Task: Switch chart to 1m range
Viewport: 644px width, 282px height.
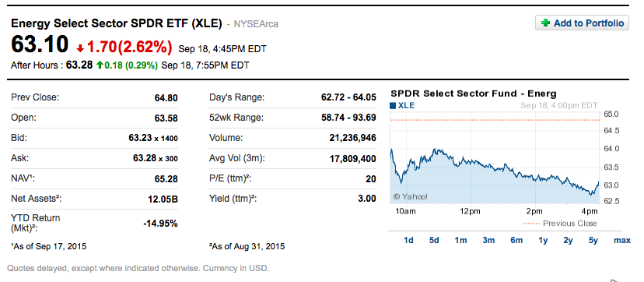Action: (460, 241)
